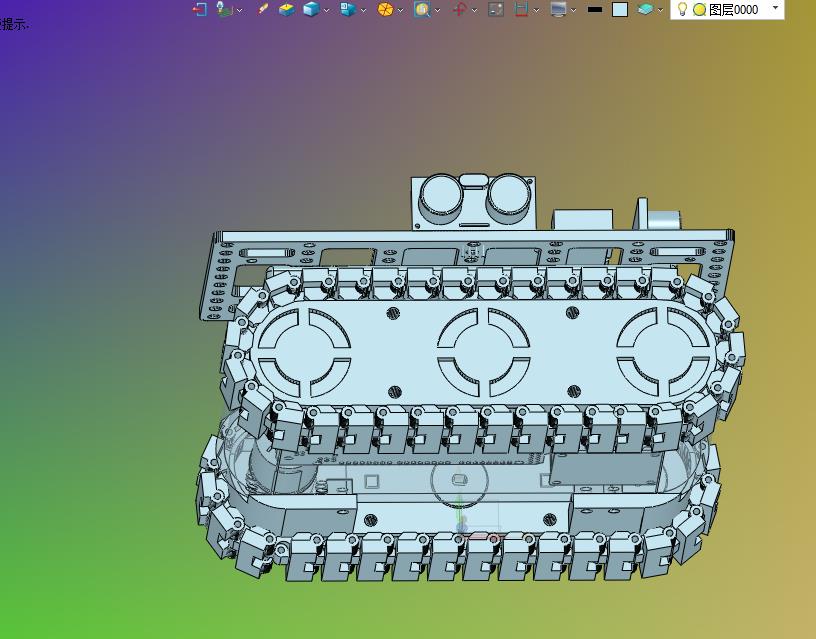
Task: Open the section view dropdown arrow
Action: coord(536,10)
